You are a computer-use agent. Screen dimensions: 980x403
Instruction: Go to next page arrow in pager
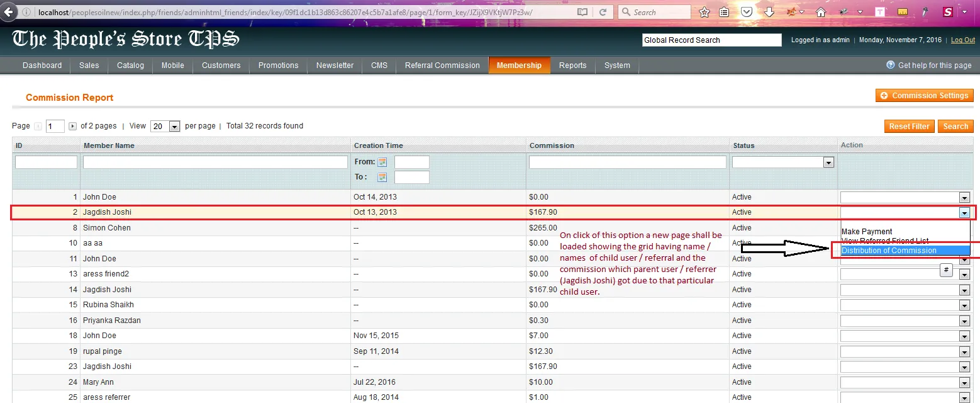tap(73, 127)
